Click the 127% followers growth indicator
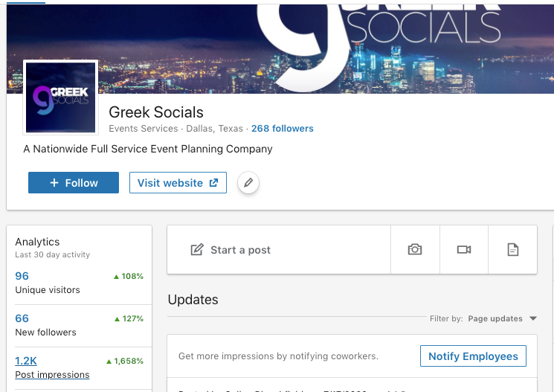 [129, 319]
